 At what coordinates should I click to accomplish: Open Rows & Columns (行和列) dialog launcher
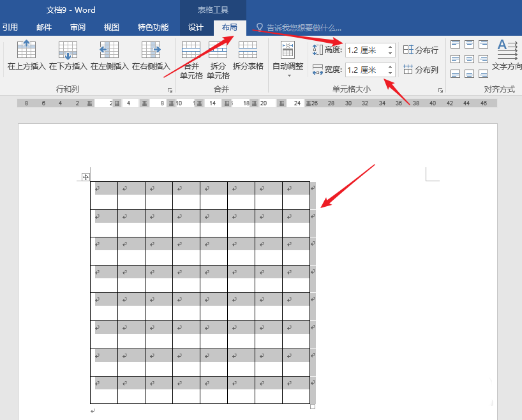(x=170, y=90)
